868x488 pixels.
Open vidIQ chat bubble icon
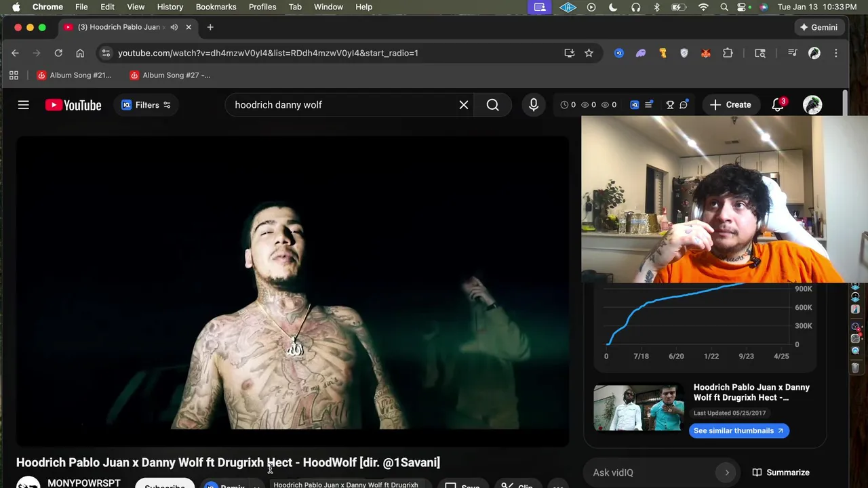[x=684, y=104]
